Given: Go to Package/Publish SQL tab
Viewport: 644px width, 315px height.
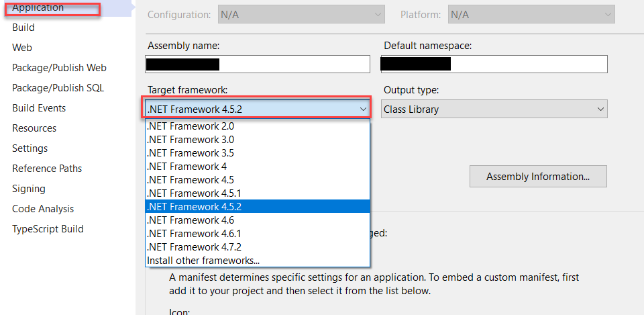Looking at the screenshot, I should (58, 88).
